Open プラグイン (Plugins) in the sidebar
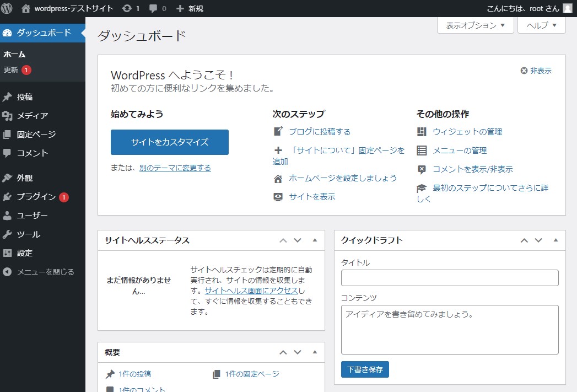Image resolution: width=577 pixels, height=392 pixels. pos(36,197)
